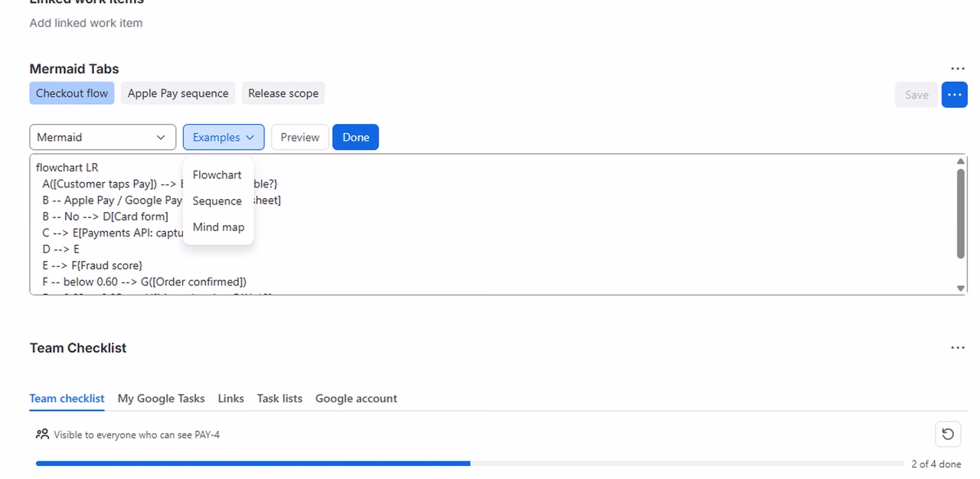Click the Team Checklist heading
Image resolution: width=980 pixels, height=479 pixels.
(78, 347)
